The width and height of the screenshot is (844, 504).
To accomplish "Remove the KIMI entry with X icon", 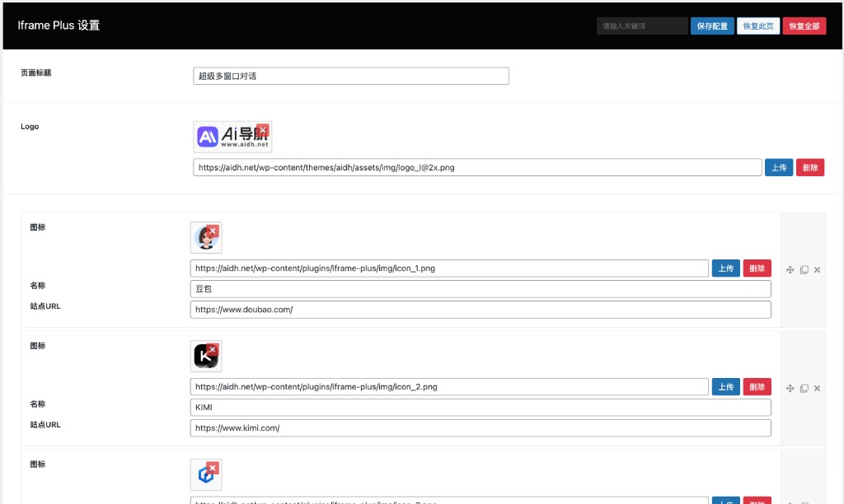I will [x=817, y=388].
